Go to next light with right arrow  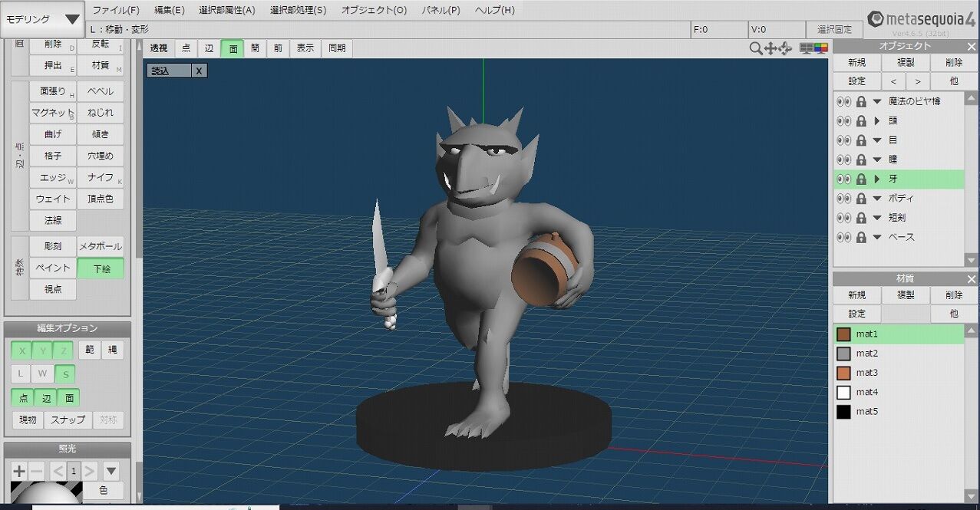tap(90, 471)
